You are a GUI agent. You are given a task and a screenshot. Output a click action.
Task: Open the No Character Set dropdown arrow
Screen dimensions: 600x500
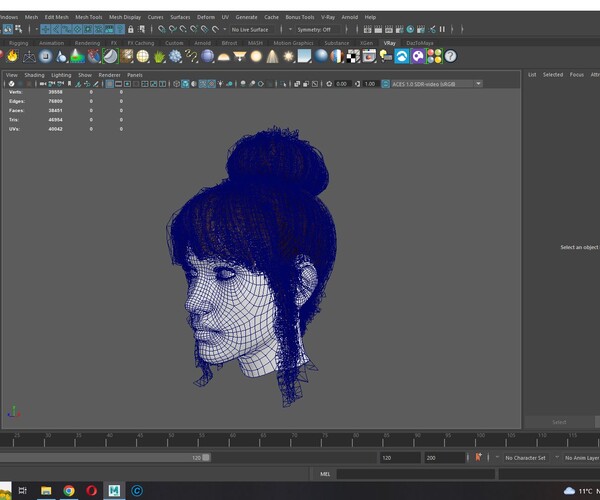[x=497, y=457]
